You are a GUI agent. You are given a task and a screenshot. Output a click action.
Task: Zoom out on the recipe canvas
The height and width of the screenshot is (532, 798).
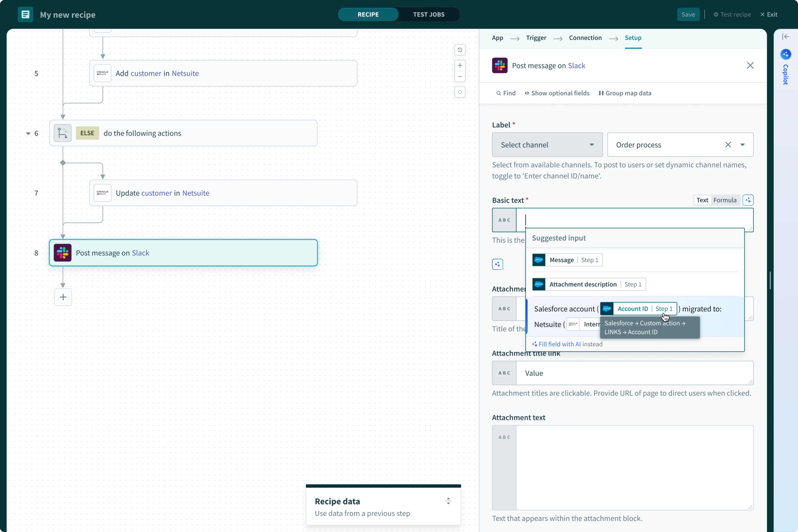point(460,77)
